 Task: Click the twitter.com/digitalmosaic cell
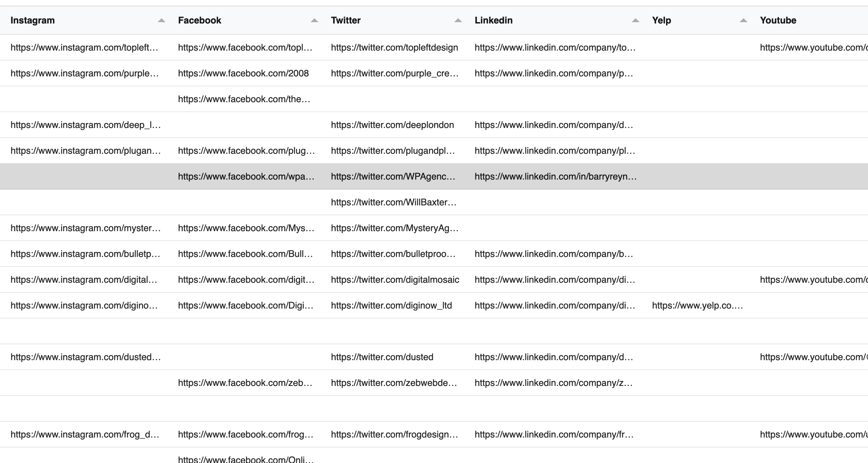pos(395,280)
